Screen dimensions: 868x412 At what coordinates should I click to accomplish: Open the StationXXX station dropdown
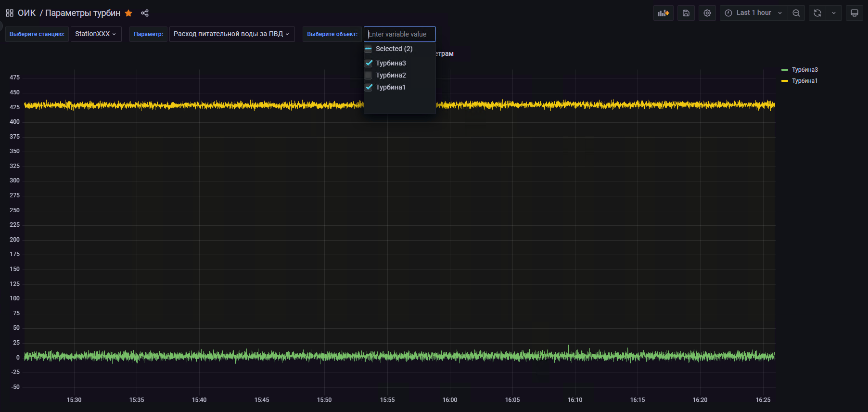point(96,34)
